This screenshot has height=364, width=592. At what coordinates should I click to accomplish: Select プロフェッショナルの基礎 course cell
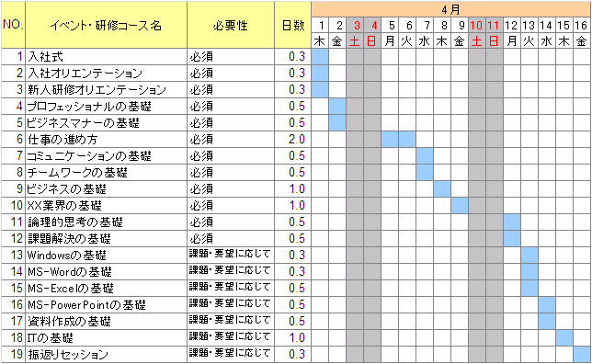106,107
